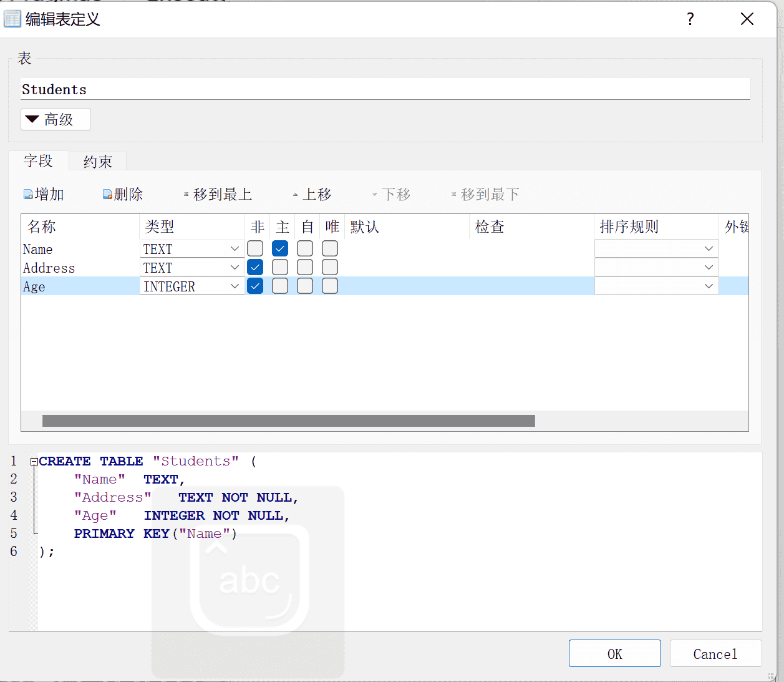Enable the 唯 unique checkbox for Age

(x=329, y=286)
